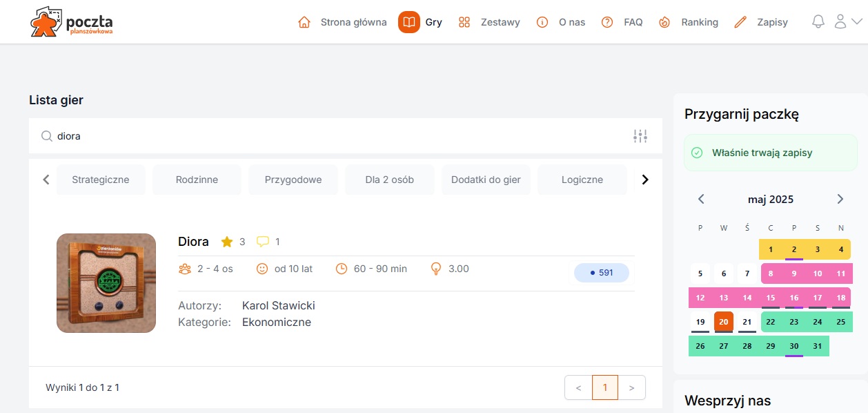Select May 2 in the calendar
This screenshot has height=413, width=868.
point(794,249)
